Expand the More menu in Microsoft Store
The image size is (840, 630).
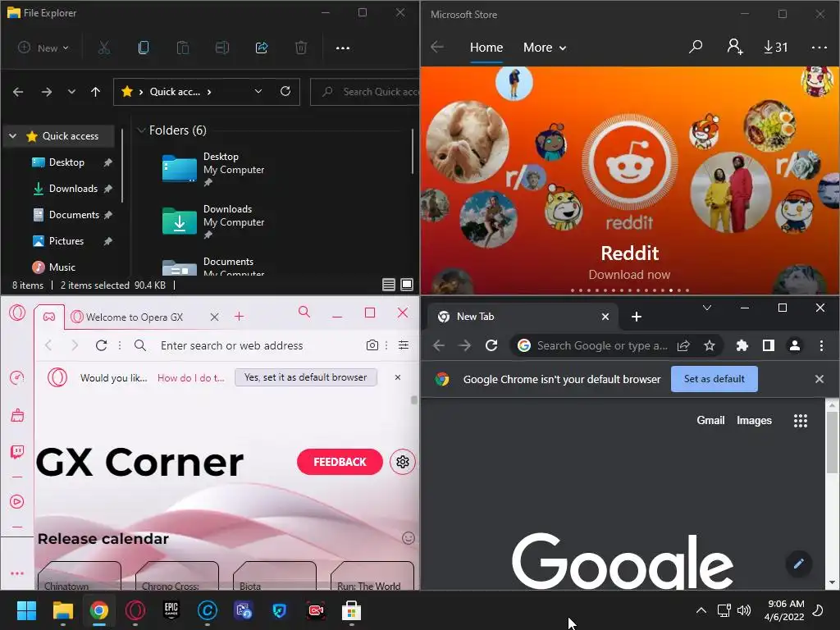(x=545, y=47)
